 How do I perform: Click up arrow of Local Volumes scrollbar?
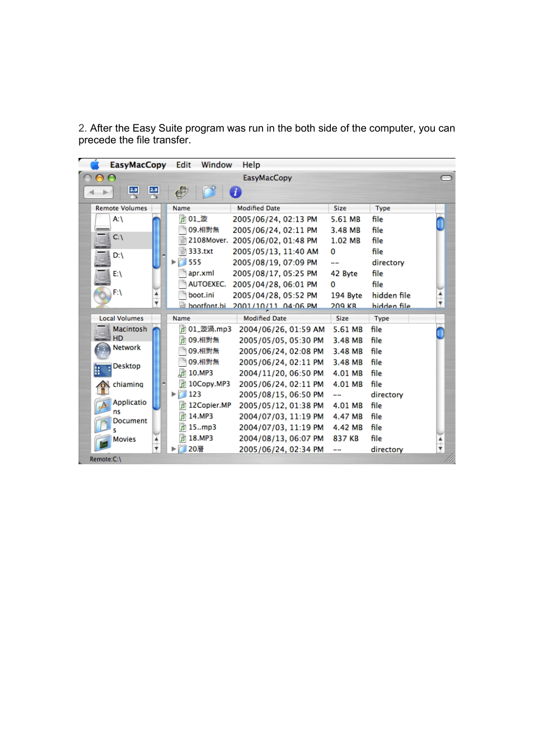click(156, 440)
